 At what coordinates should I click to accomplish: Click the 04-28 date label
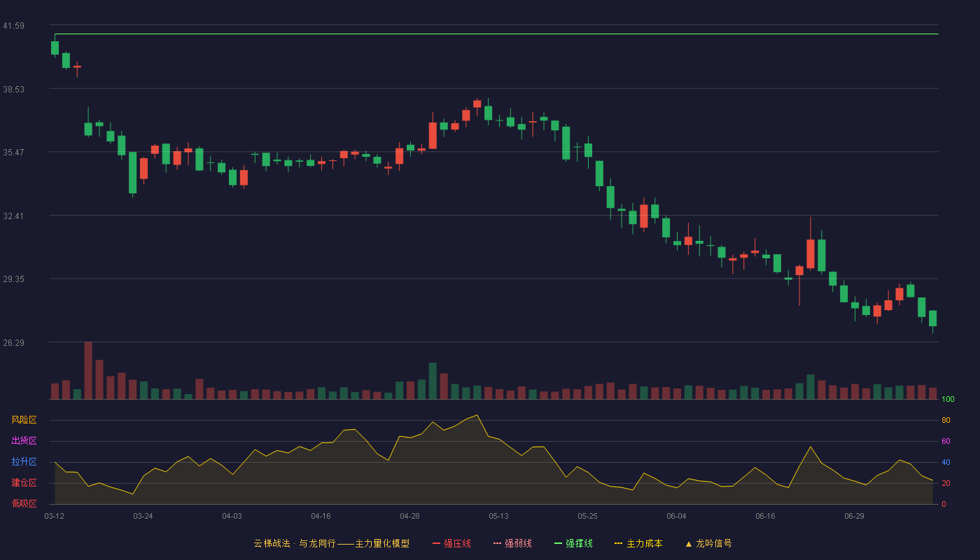(x=409, y=516)
